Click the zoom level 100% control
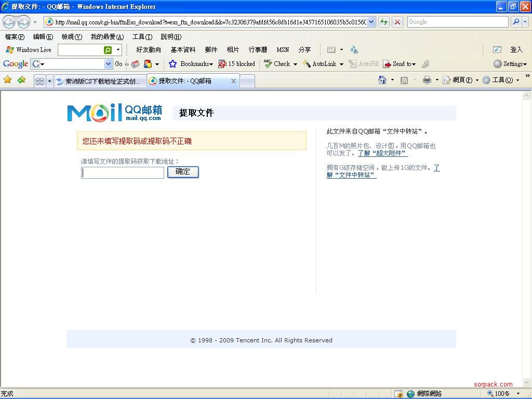532x399 pixels. pyautogui.click(x=502, y=394)
